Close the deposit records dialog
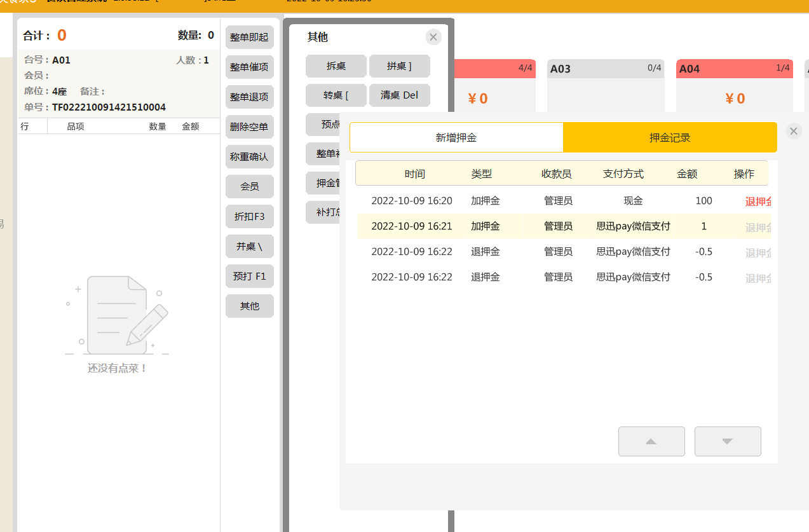Image resolution: width=809 pixels, height=532 pixels. [x=794, y=132]
